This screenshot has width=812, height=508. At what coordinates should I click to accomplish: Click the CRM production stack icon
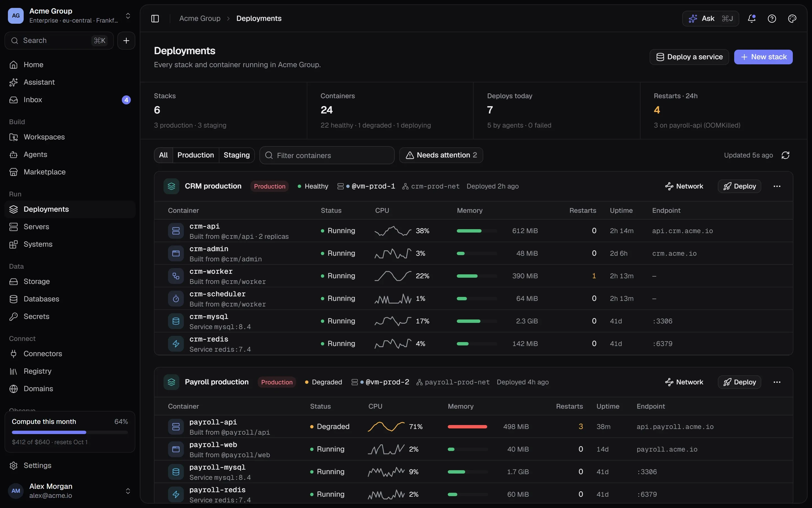click(171, 187)
